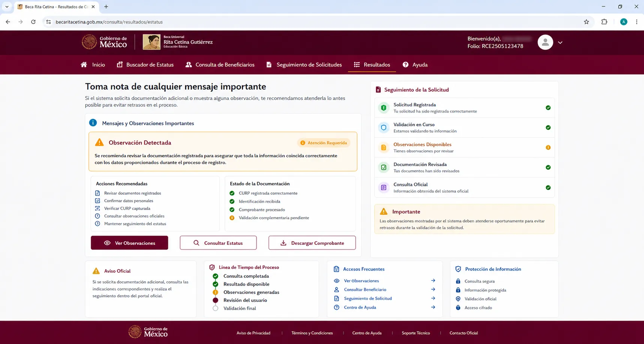Open the Inicio home menu item
This screenshot has height=344, width=644.
coord(93,65)
